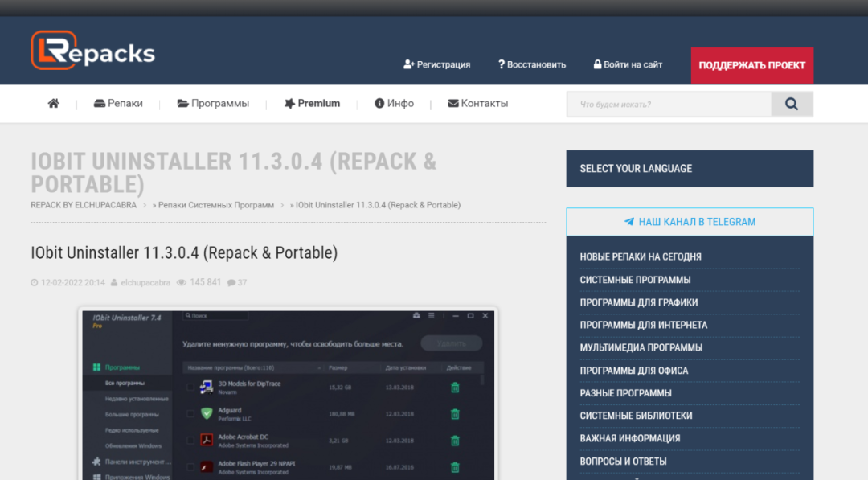This screenshot has height=480, width=868.
Task: Expand the Select Your Language panel
Action: 690,169
